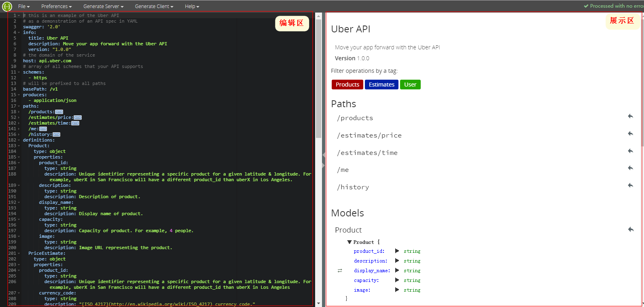Filter operations by the User tag
The height and width of the screenshot is (307, 644).
coord(410,85)
